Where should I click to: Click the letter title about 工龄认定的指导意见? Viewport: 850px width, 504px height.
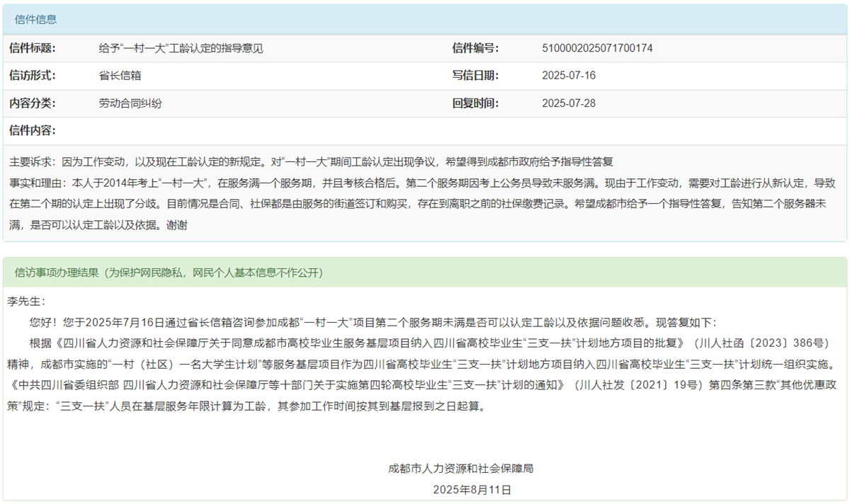click(181, 48)
